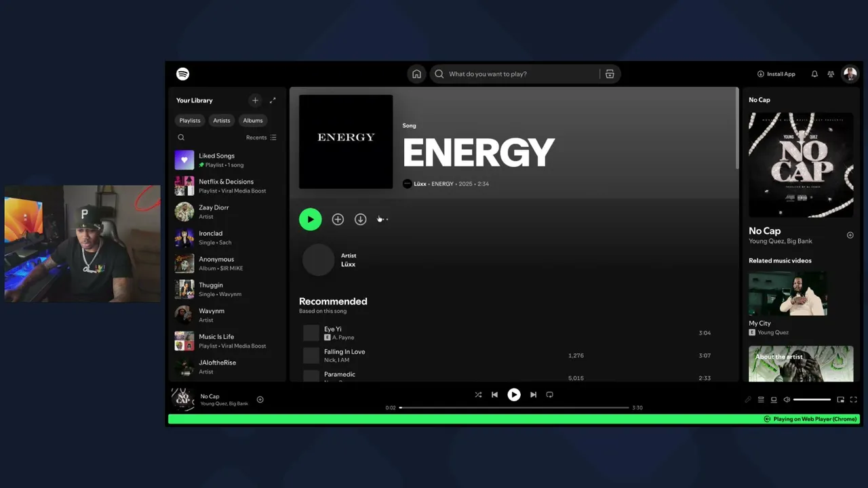
Task: Click the ENERGY cover art
Action: tap(346, 142)
